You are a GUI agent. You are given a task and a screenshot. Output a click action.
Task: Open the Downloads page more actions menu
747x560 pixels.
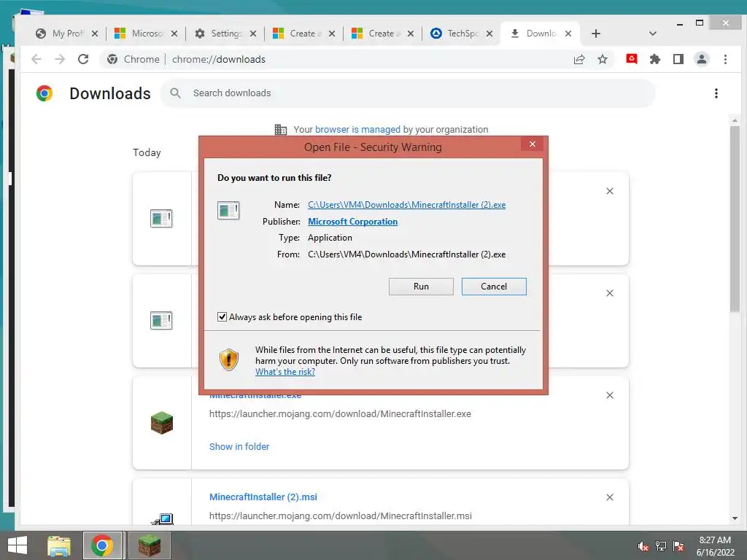tap(716, 93)
